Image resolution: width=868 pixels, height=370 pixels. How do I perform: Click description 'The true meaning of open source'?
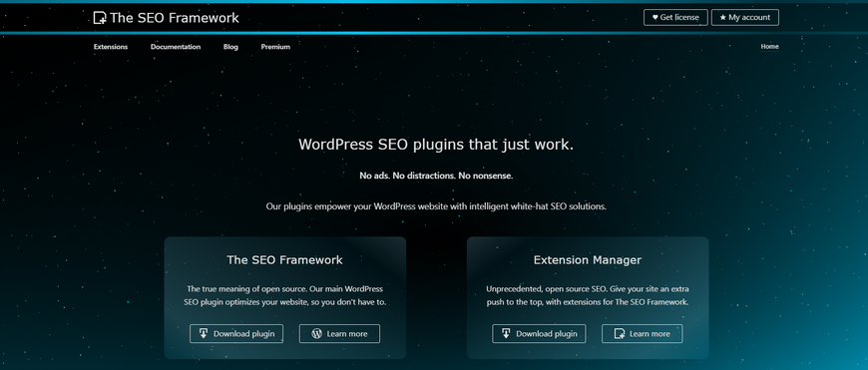[285, 296]
